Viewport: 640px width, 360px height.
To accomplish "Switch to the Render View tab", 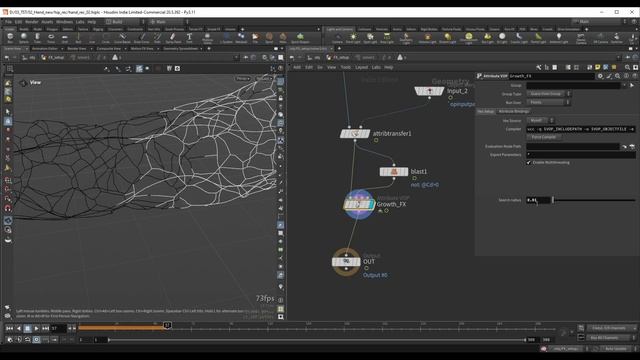I will [77, 49].
